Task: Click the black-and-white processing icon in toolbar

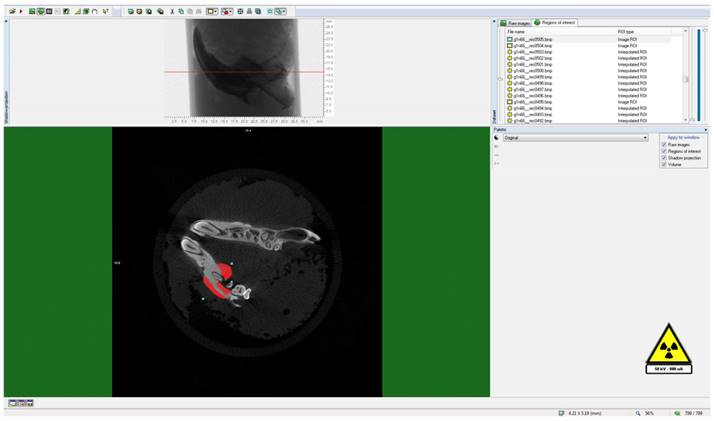Action: (x=66, y=11)
